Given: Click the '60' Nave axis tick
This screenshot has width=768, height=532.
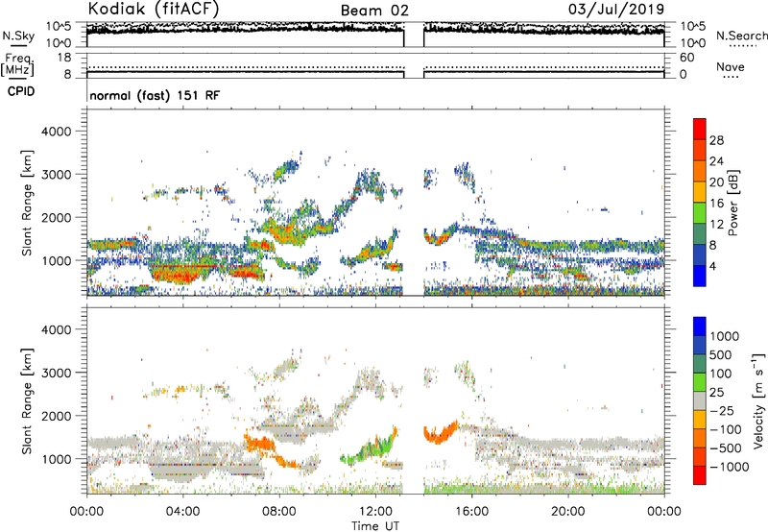Looking at the screenshot, I should (686, 58).
